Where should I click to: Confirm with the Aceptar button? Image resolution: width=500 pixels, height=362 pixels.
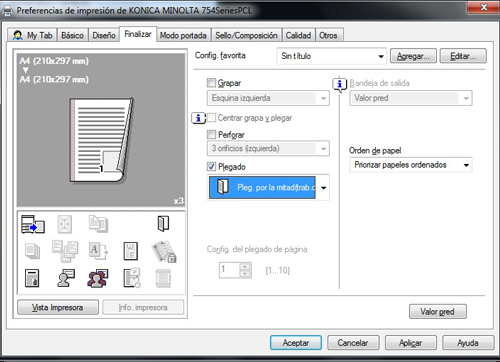296,343
